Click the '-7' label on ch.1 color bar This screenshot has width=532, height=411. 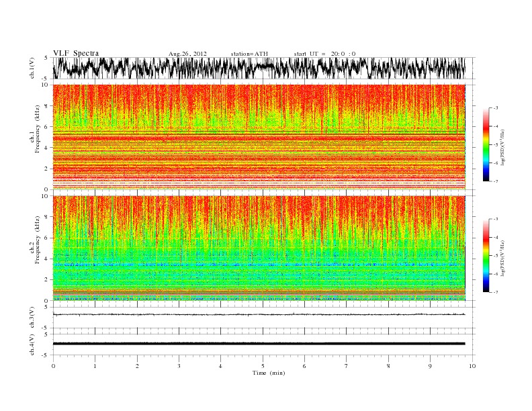(496, 181)
